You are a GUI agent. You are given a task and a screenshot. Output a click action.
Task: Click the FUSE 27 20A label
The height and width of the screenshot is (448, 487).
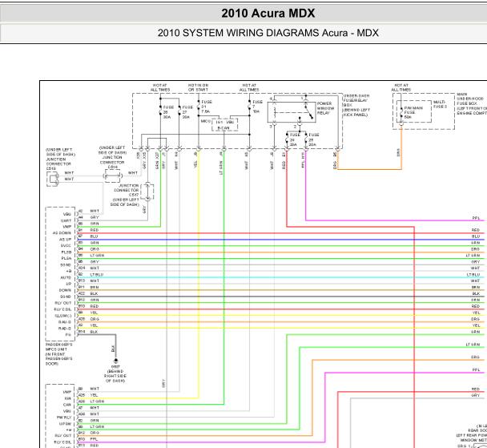(x=187, y=112)
